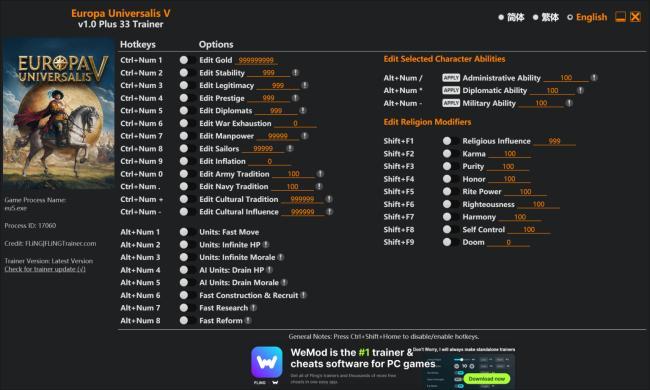The image size is (650, 390).
Task: Toggle Edit Army Tradition switch
Action: 187,174
